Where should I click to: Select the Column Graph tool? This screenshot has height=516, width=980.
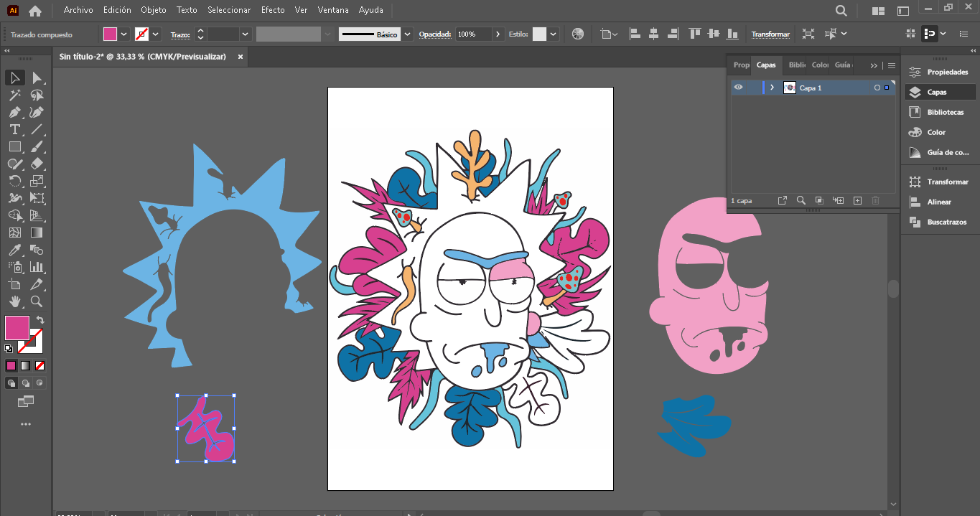[37, 267]
